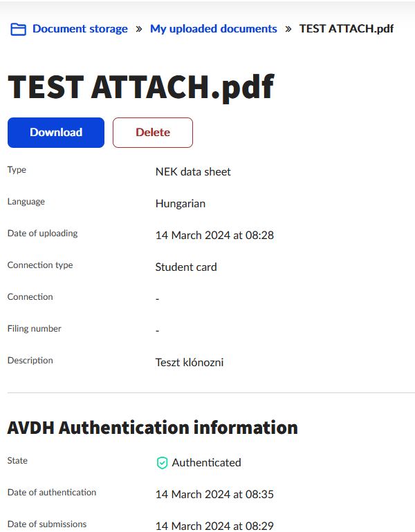Screen dimensions: 415x532
Task: Click the Student card connection type value
Action: (x=186, y=267)
